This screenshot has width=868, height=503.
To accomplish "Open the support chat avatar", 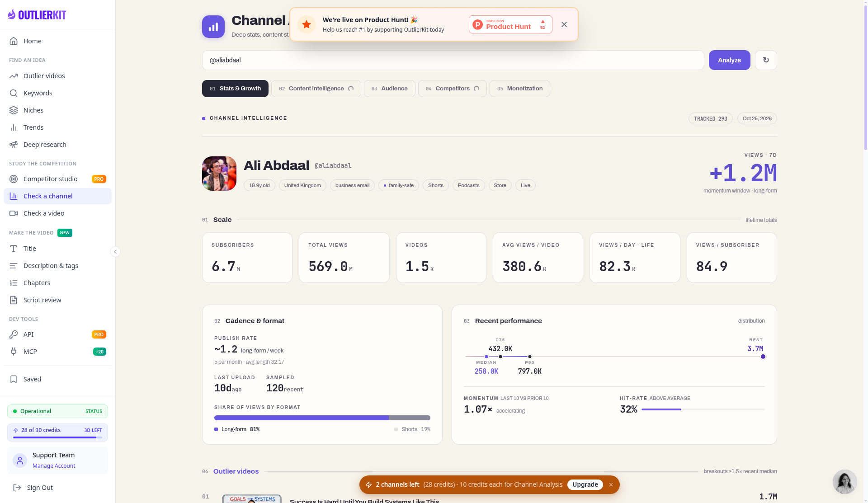I will pyautogui.click(x=844, y=482).
